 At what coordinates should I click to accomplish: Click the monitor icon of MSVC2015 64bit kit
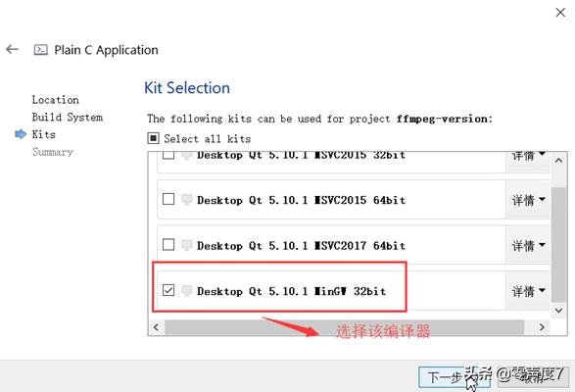(x=187, y=199)
